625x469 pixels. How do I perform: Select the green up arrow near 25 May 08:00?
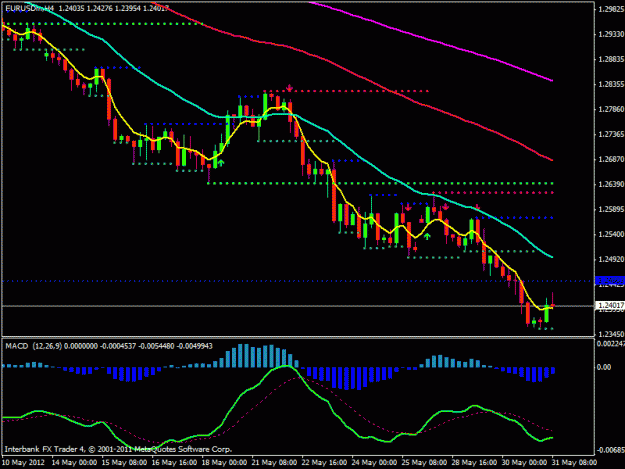[427, 236]
